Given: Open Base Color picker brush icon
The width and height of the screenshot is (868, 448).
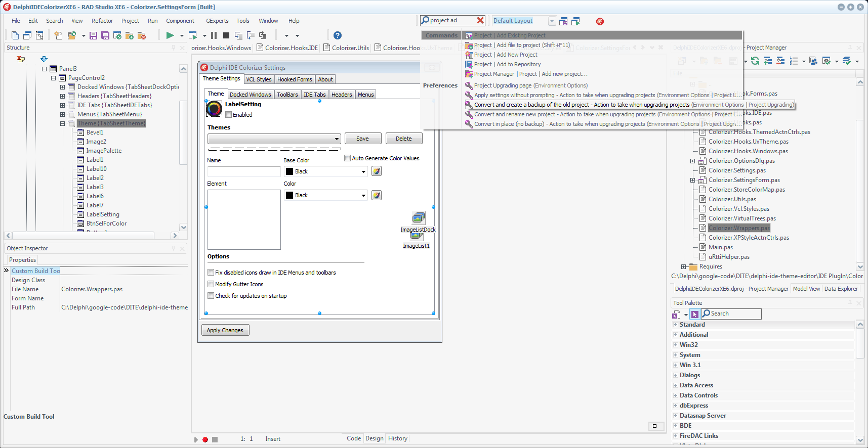Looking at the screenshot, I should 377,171.
